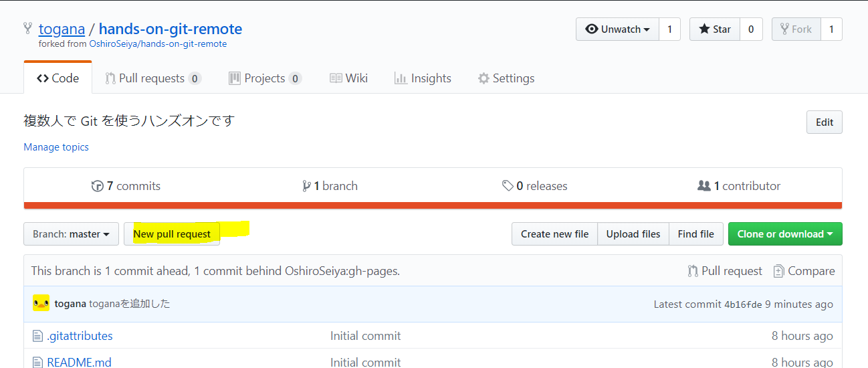Switch to the Projects tab
The width and height of the screenshot is (868, 368).
pyautogui.click(x=265, y=78)
